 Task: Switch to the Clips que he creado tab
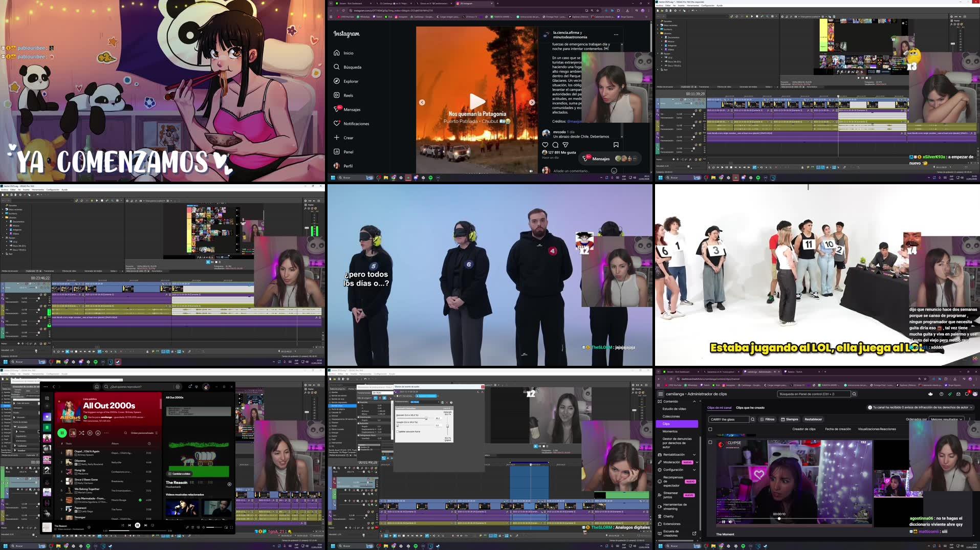pyautogui.click(x=750, y=408)
